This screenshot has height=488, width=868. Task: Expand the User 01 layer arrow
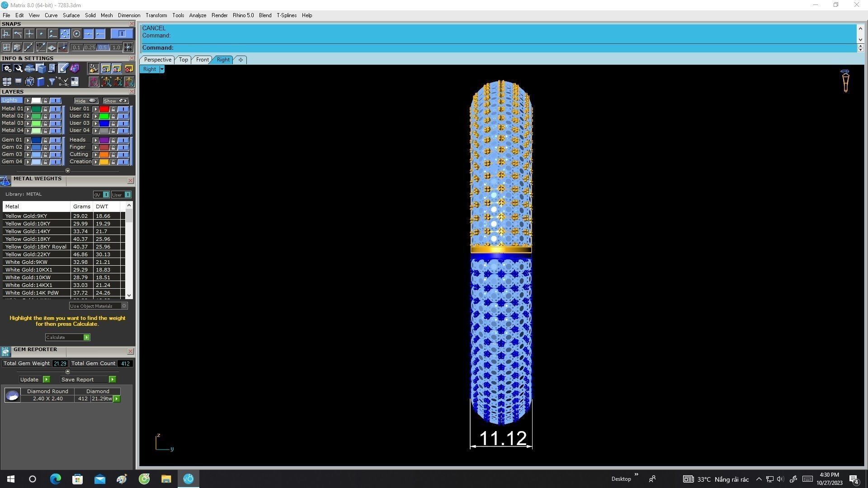coord(95,109)
